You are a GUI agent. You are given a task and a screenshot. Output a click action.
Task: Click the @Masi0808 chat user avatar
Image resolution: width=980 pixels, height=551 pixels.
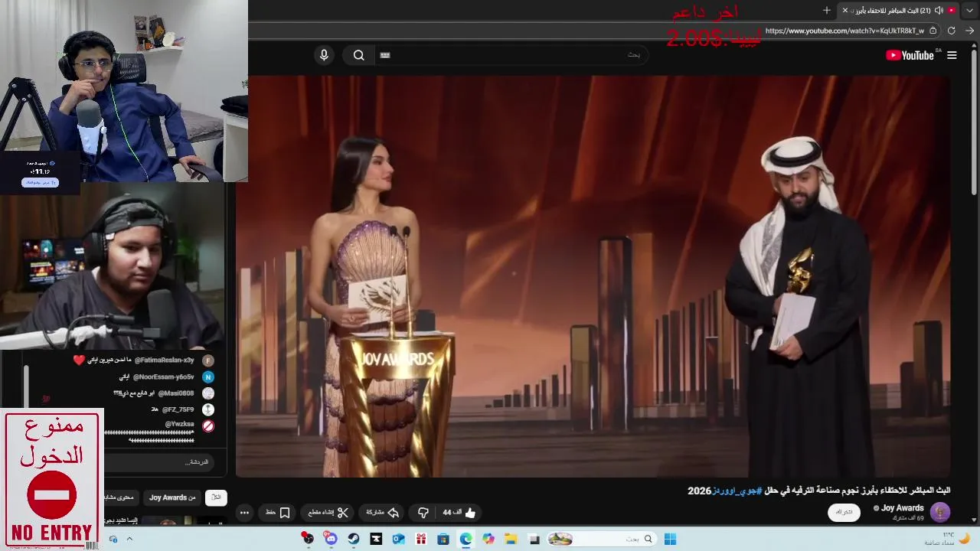(208, 393)
